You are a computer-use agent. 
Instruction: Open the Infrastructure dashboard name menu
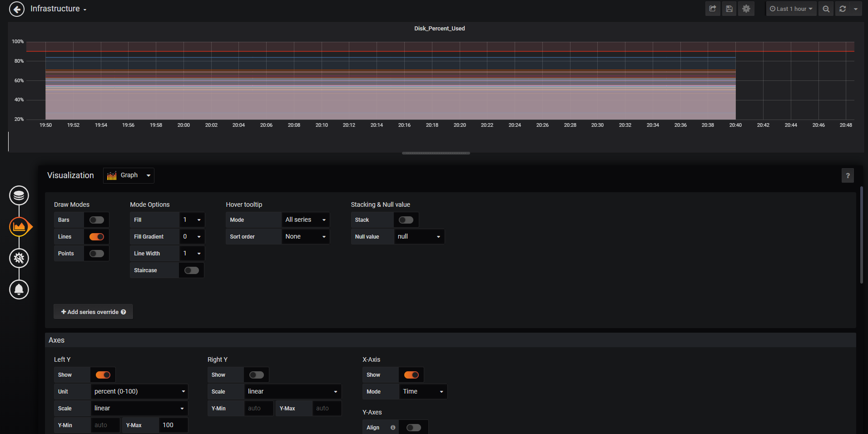tap(58, 9)
